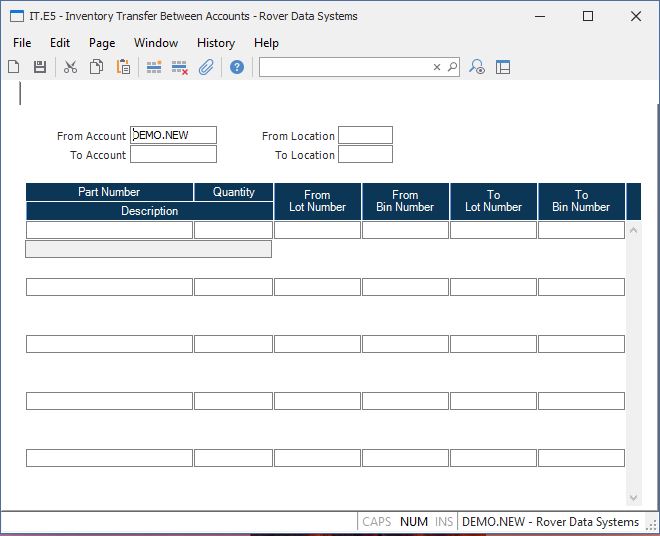Viewport: 660px width, 536px height.
Task: Click the Cut scissors icon
Action: [70, 67]
